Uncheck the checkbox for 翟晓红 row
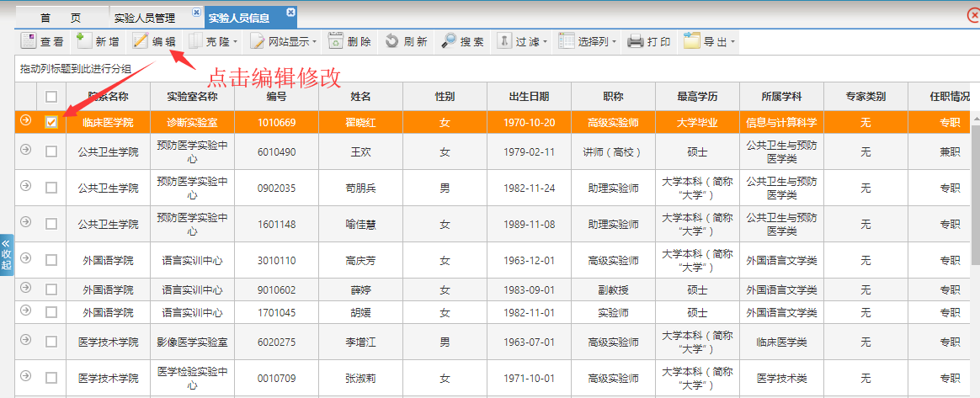Screen dimensions: 980x398 click(x=51, y=122)
